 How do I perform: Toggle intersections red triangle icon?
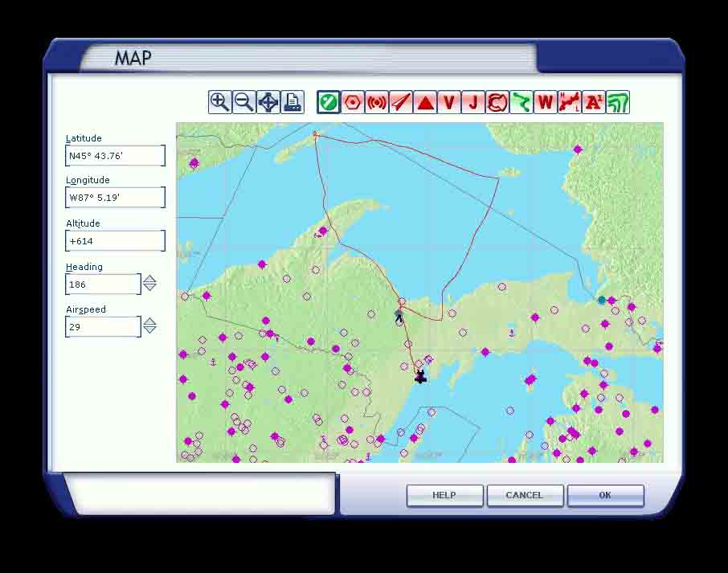(425, 102)
